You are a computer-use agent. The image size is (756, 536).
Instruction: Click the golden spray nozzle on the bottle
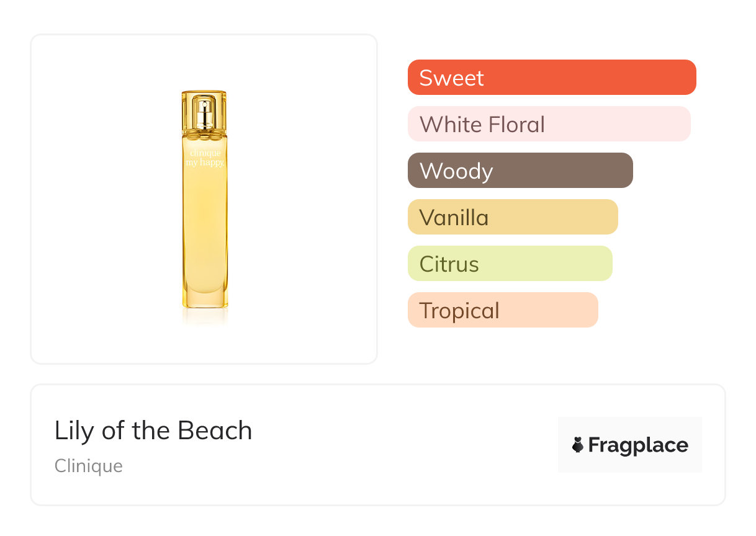click(x=204, y=114)
